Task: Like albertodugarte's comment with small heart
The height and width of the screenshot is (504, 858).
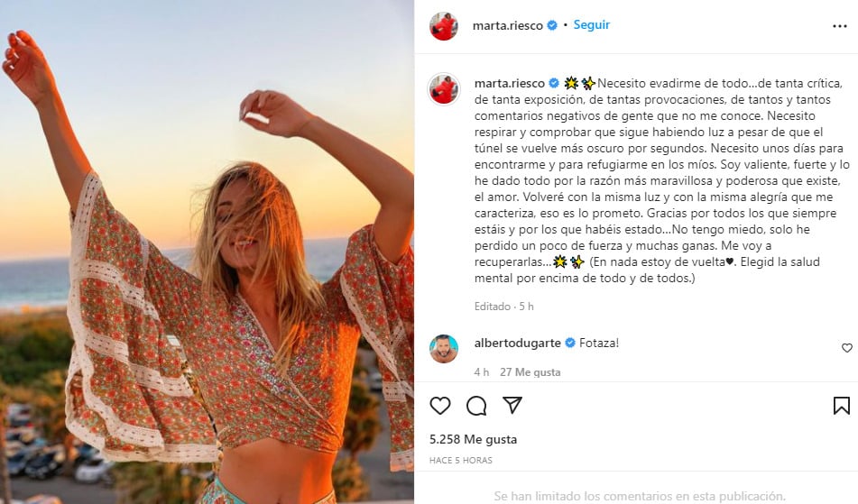Action: [x=846, y=348]
